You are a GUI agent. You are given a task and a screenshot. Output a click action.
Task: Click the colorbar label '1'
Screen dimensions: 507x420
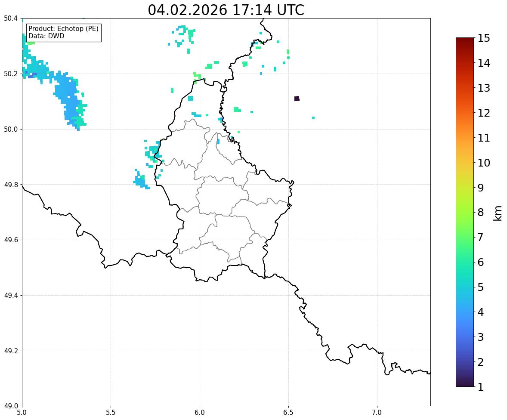tap(481, 387)
